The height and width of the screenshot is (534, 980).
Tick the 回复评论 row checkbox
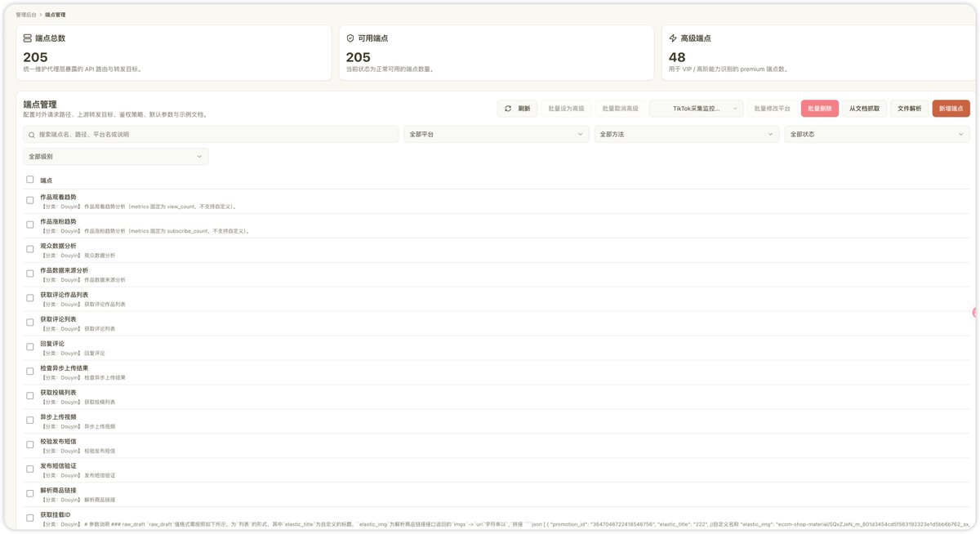pos(30,347)
